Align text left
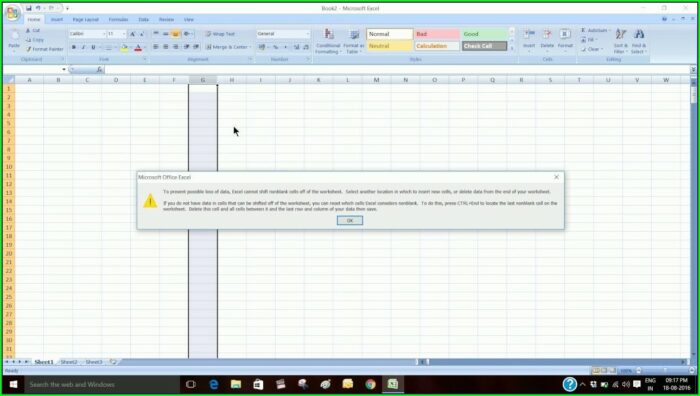 [156, 47]
